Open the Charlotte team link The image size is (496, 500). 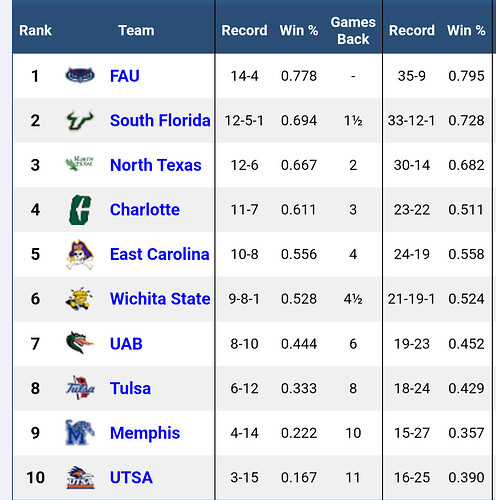coord(145,210)
